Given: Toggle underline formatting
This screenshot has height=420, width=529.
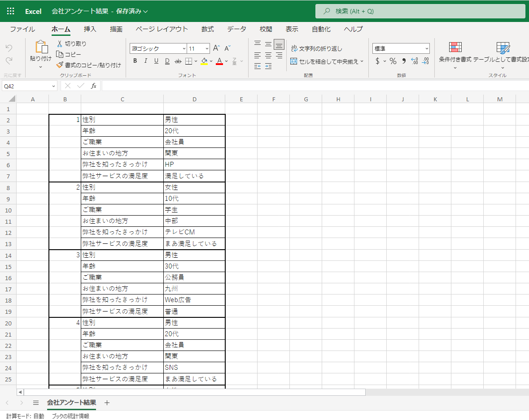Looking at the screenshot, I should pyautogui.click(x=156, y=61).
